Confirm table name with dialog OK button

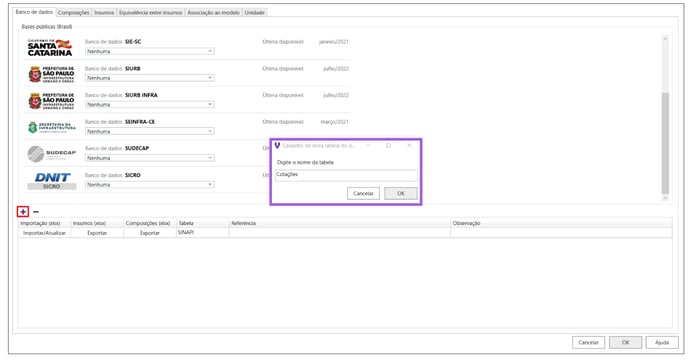point(401,194)
